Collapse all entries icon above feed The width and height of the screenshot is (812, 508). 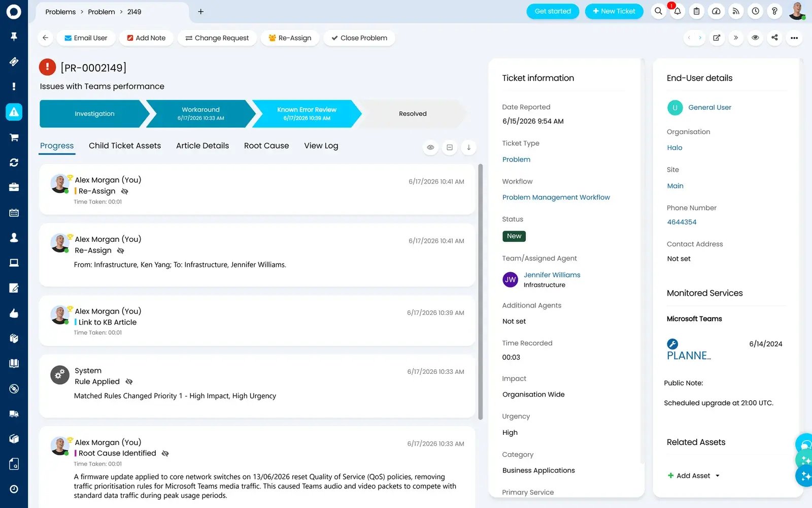pyautogui.click(x=450, y=147)
